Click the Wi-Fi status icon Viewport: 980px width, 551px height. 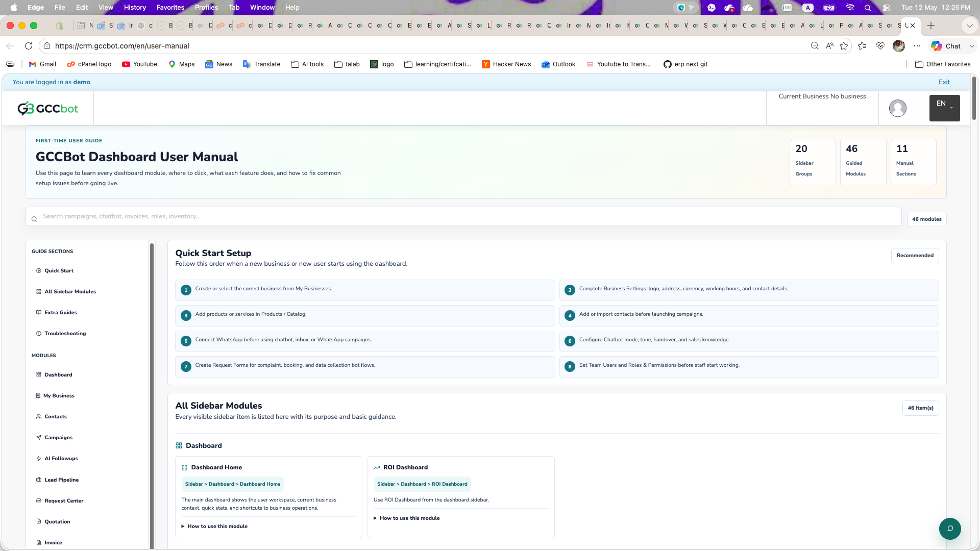pyautogui.click(x=850, y=7)
